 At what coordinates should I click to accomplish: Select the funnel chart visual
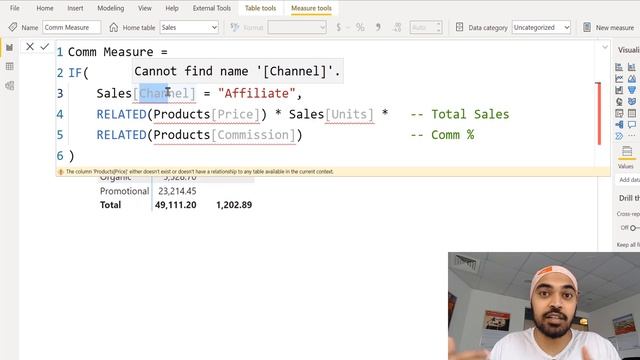[x=632, y=90]
